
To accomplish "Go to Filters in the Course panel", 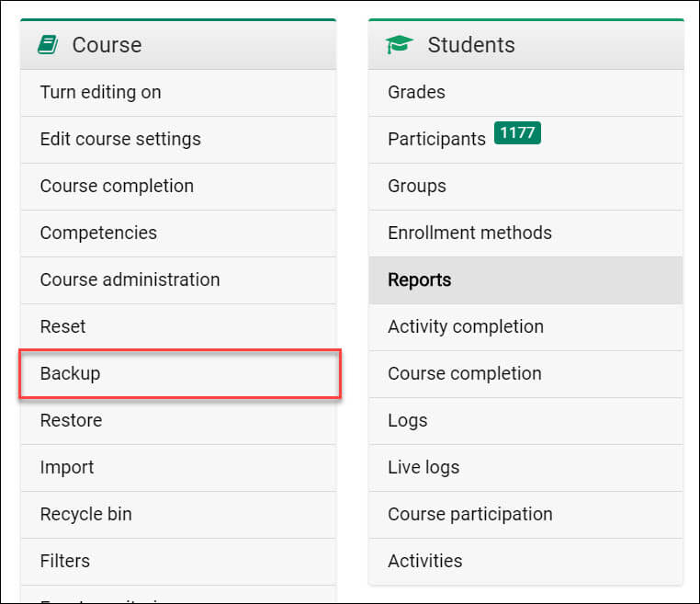I will point(178,562).
